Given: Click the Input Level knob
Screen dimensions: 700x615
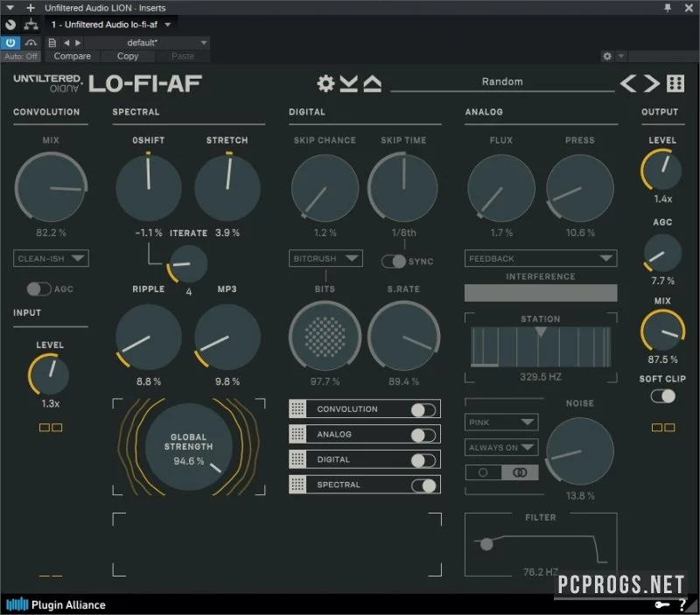Looking at the screenshot, I should pyautogui.click(x=50, y=374).
